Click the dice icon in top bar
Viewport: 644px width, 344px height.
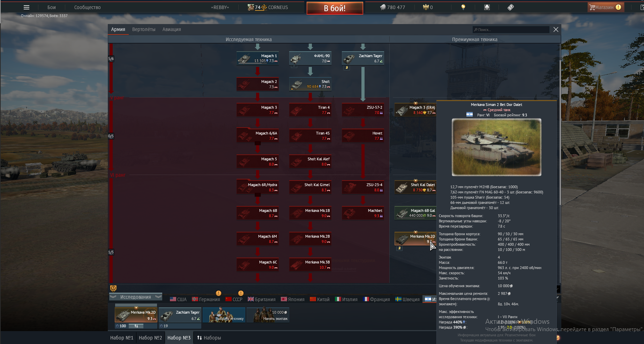487,7
